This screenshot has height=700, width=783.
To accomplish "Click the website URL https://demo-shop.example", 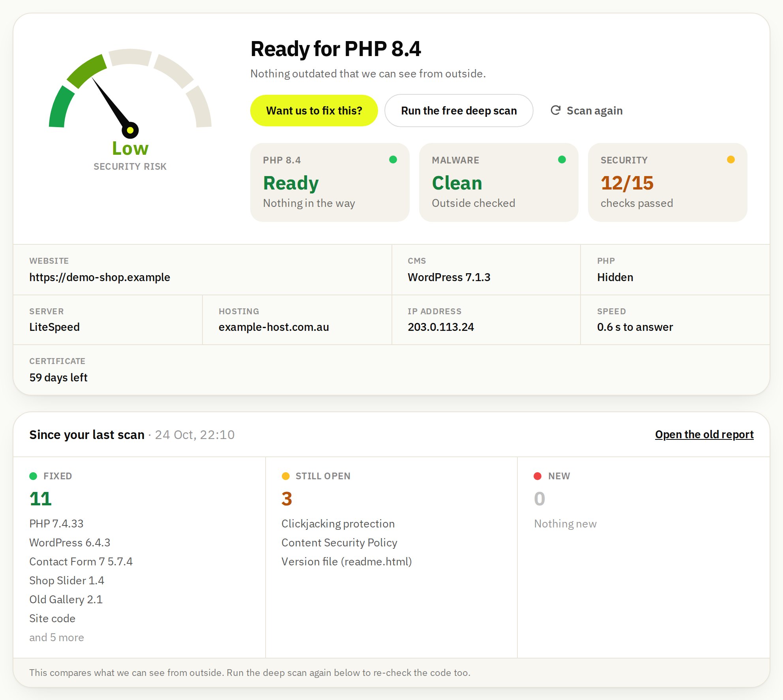I will (99, 277).
